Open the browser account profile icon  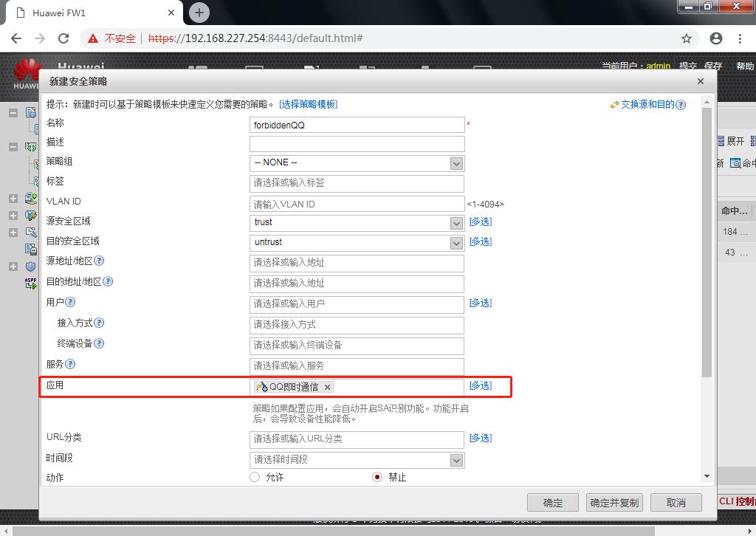pyautogui.click(x=716, y=38)
